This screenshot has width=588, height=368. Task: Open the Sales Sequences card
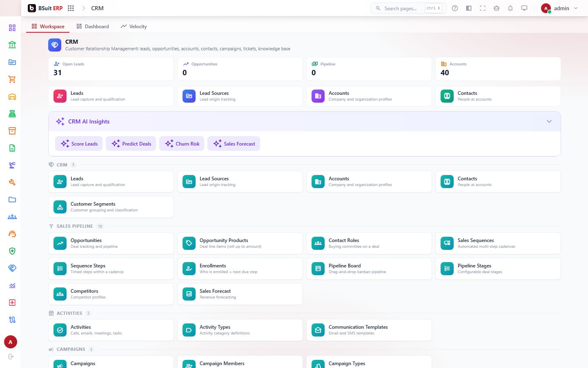coord(498,243)
